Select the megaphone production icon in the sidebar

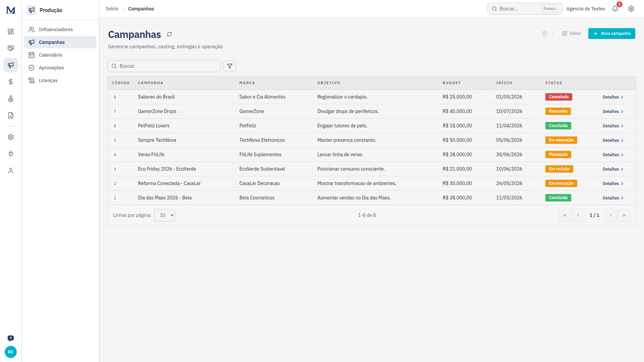[x=11, y=65]
